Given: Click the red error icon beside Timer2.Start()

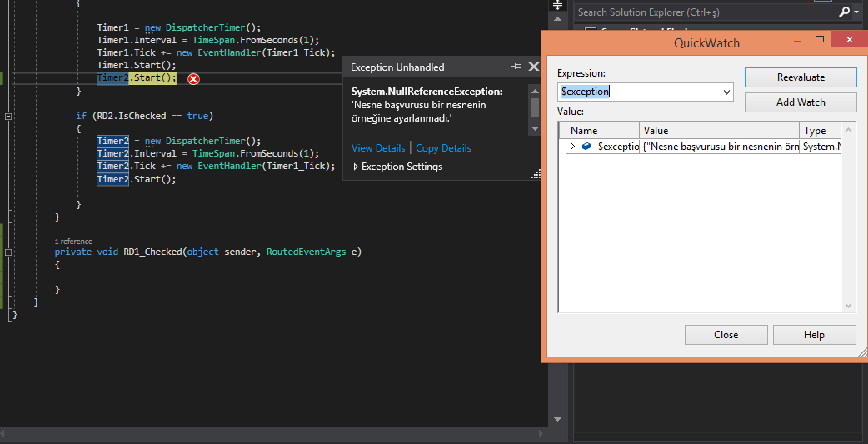Looking at the screenshot, I should click(x=193, y=79).
